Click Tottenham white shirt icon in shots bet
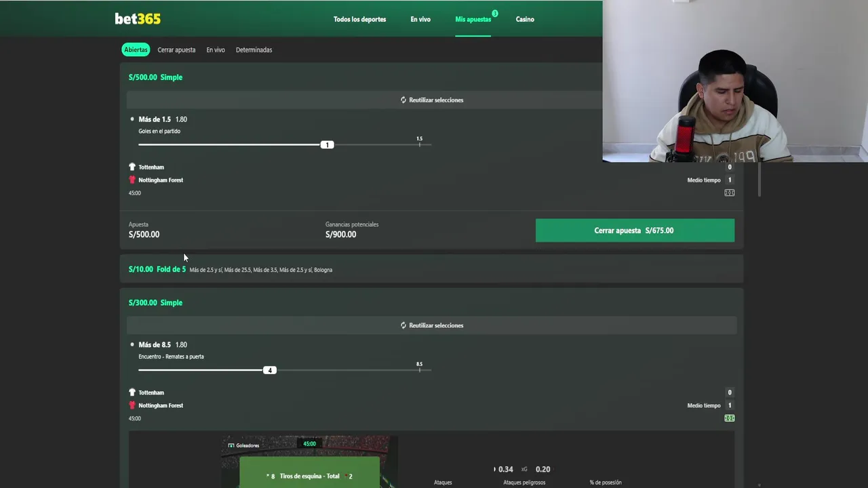 [132, 392]
